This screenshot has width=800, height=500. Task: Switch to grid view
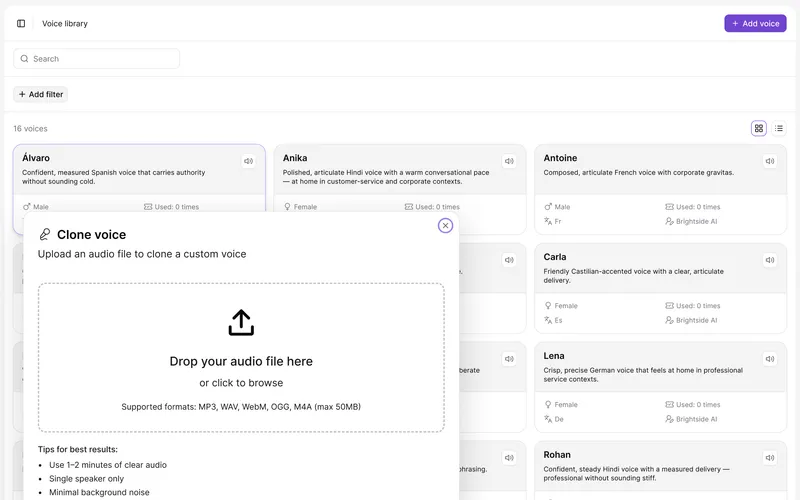759,129
